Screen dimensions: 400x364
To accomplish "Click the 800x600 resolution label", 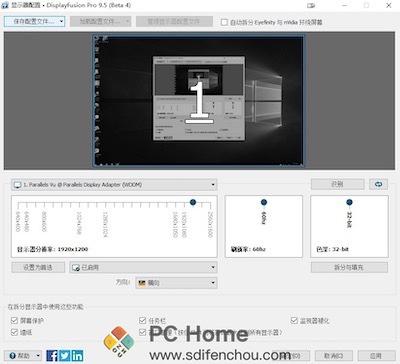I will pos(44,222).
